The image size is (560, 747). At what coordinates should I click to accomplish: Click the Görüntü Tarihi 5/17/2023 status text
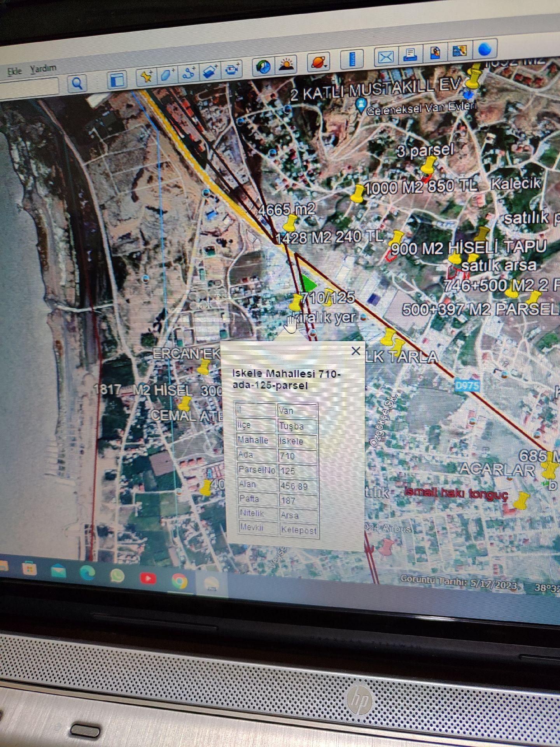459,582
